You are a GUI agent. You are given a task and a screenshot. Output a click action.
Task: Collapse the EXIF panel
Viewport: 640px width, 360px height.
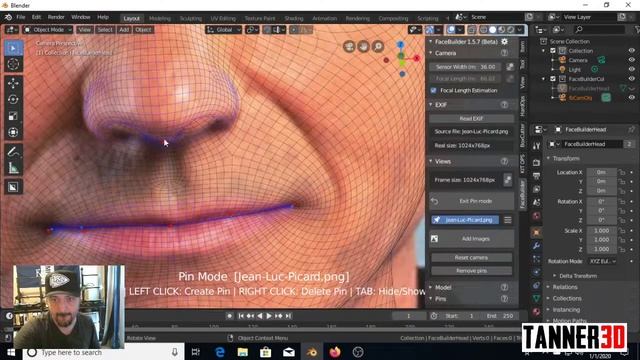coord(431,105)
